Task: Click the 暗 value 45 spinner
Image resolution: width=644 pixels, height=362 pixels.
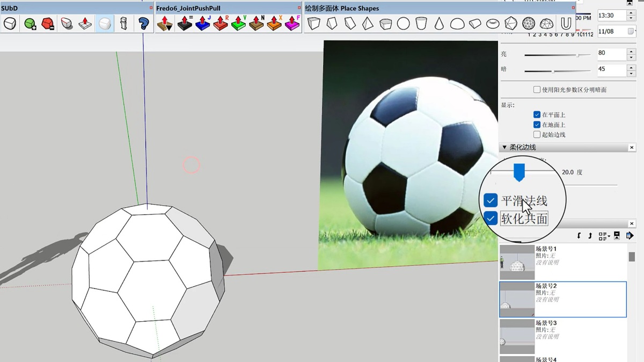Action: [631, 70]
